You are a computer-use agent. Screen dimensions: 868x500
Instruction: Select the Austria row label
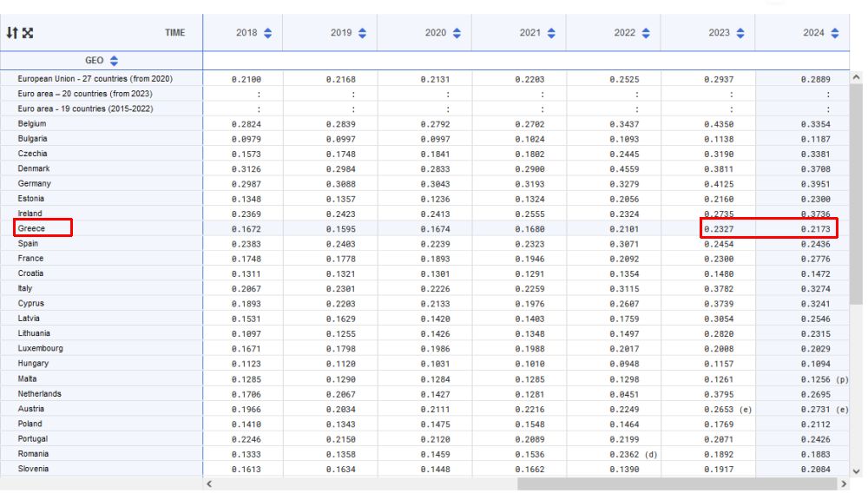tap(31, 408)
